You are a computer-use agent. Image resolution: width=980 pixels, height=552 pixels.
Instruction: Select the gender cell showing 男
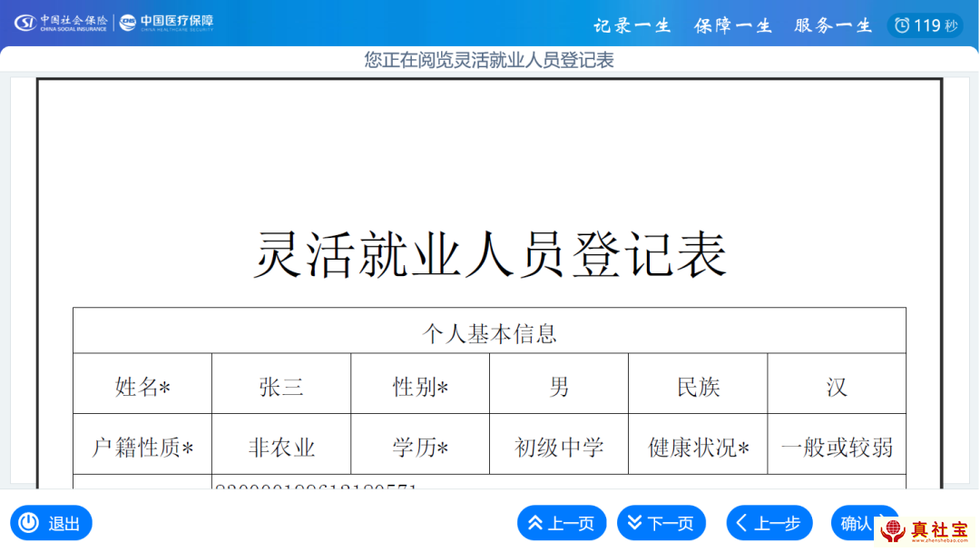559,387
